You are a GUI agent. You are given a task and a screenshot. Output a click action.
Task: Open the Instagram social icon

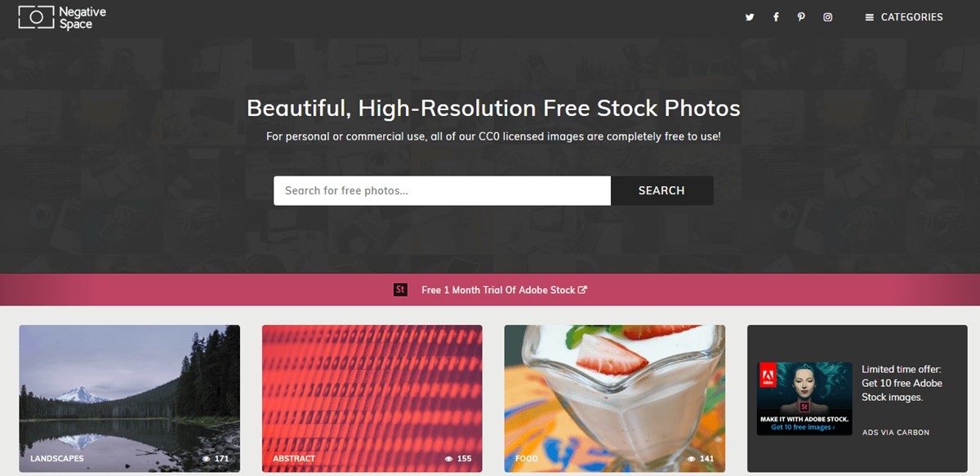pyautogui.click(x=827, y=17)
